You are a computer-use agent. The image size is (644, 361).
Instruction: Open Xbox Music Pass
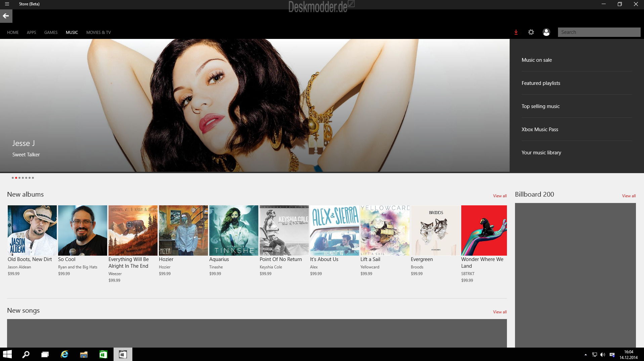[540, 130]
